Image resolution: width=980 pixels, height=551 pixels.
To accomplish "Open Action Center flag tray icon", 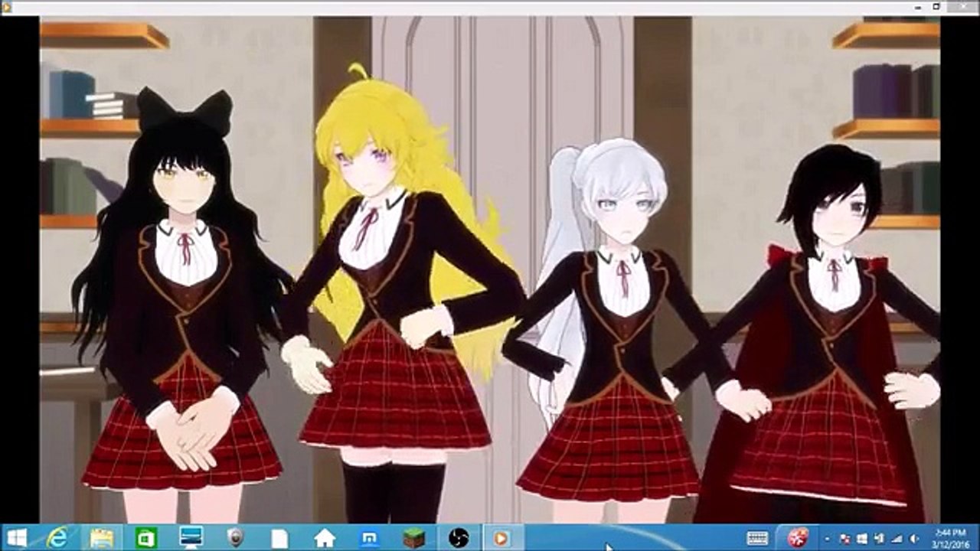I will coord(844,539).
